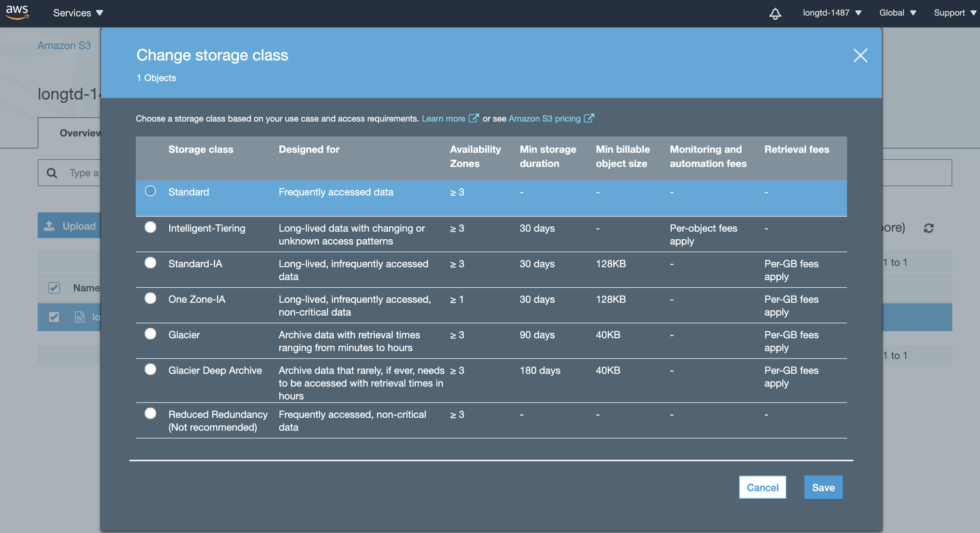This screenshot has width=980, height=533.
Task: Choose the Glacier Deep Archive radio option
Action: click(x=150, y=370)
